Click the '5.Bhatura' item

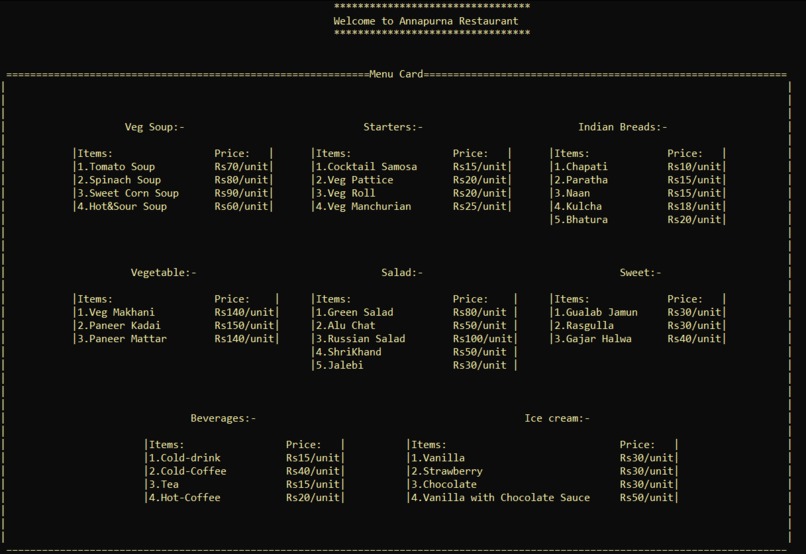[x=581, y=220]
